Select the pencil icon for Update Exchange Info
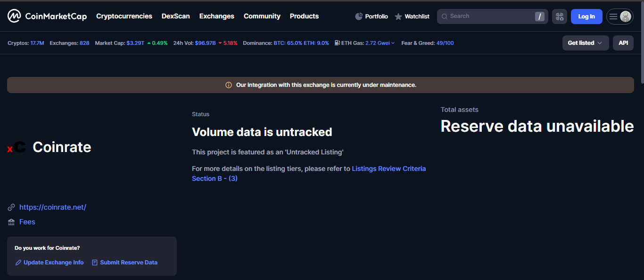This screenshot has height=280, width=644. tap(18, 262)
